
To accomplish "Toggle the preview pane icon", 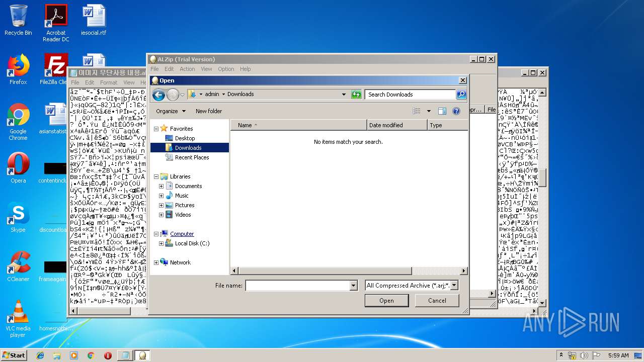I will coord(442,111).
